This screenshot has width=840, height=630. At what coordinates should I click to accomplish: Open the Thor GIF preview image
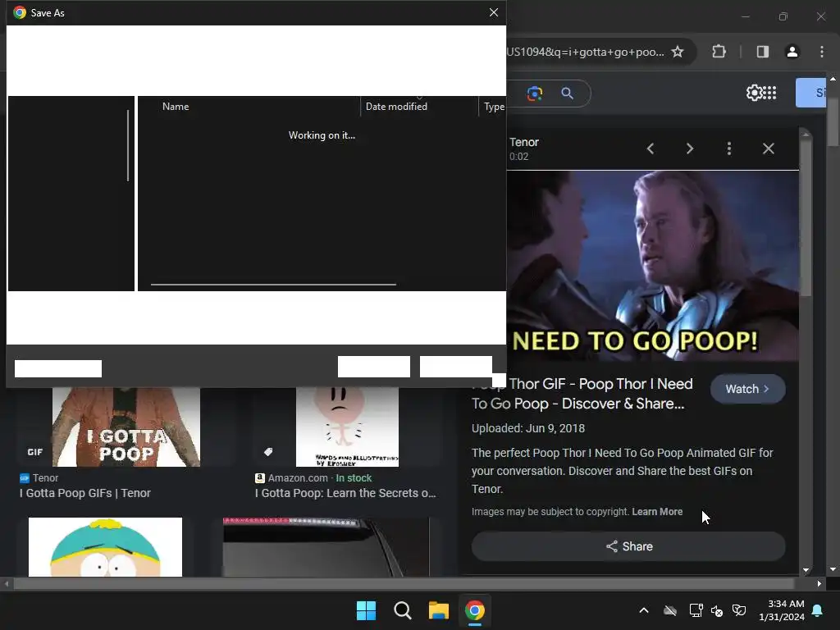pos(652,266)
